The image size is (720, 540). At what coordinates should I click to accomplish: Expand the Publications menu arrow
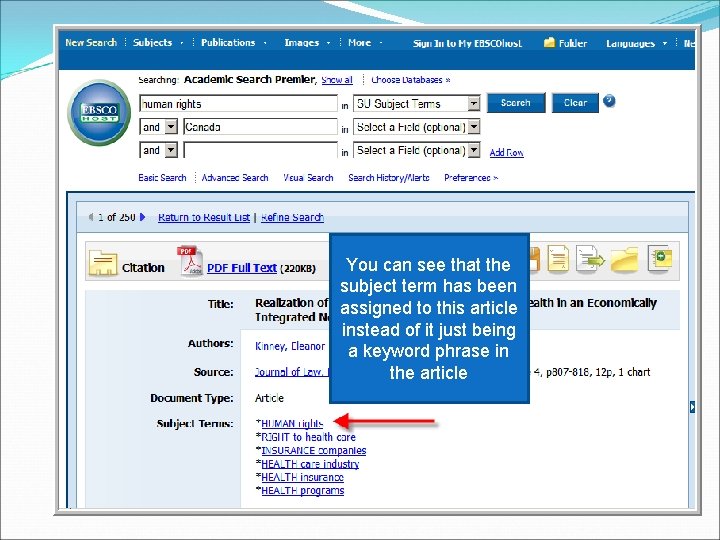[x=265, y=43]
